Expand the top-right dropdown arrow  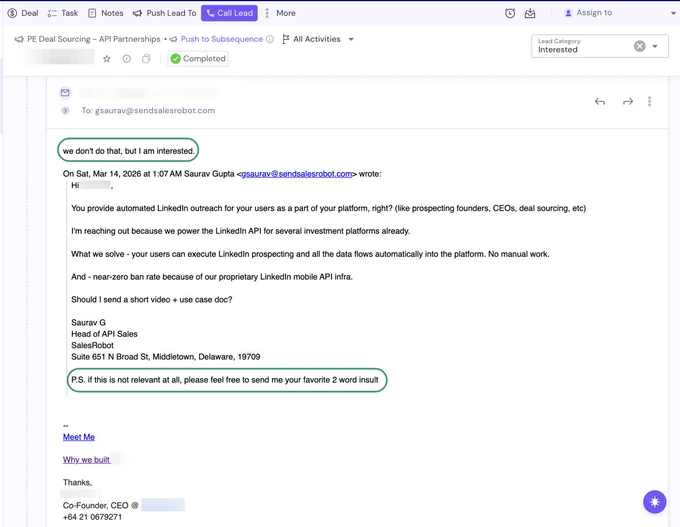point(673,13)
